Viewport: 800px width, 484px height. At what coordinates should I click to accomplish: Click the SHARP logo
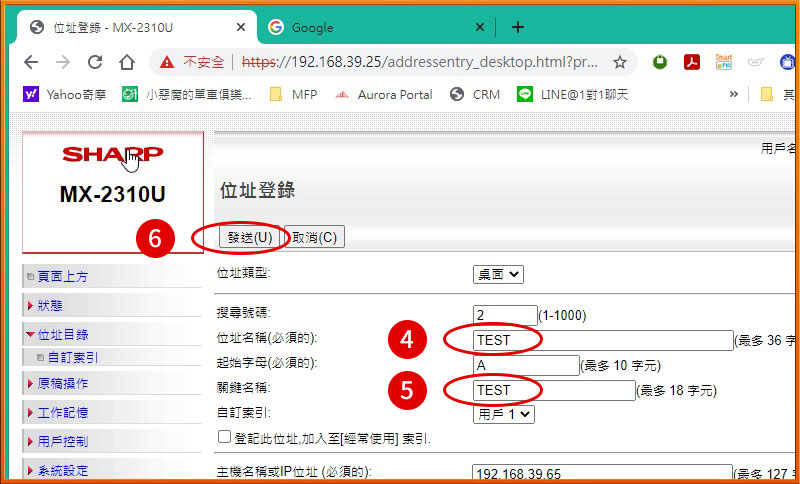[x=112, y=154]
